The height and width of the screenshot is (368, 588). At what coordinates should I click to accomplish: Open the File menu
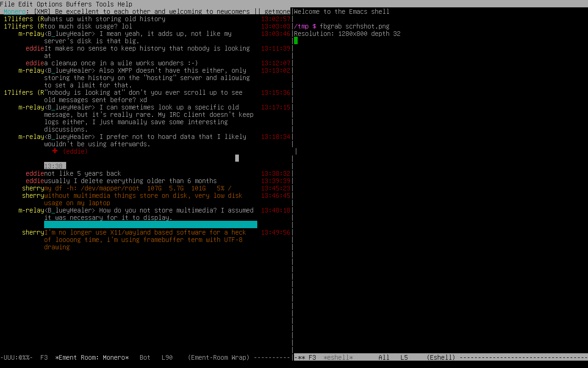pos(7,4)
